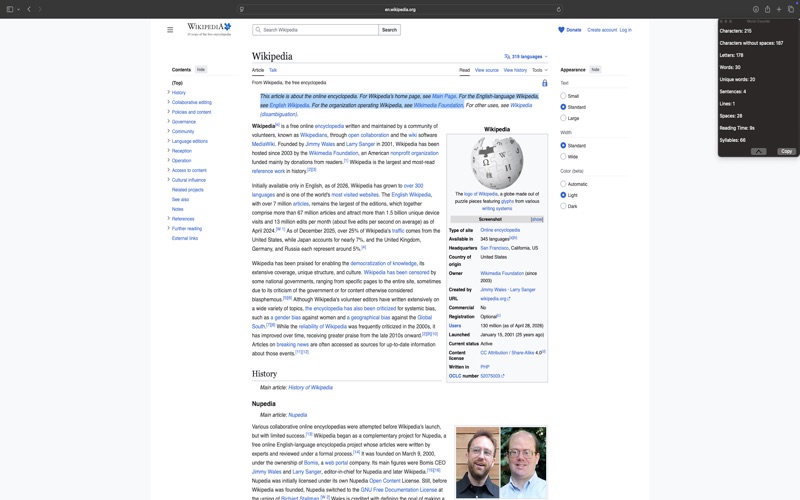The height and width of the screenshot is (500, 800).
Task: Show the tab overview icon
Action: point(791,9)
